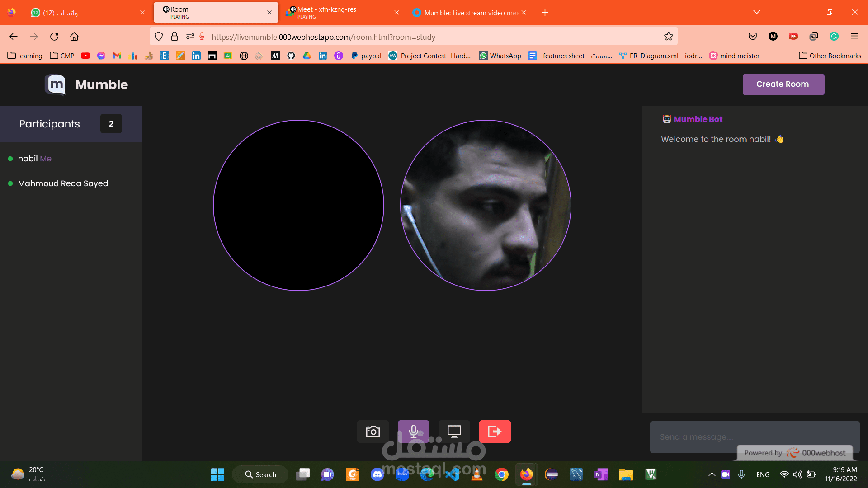
Task: Show hidden system tray icons
Action: click(x=712, y=474)
